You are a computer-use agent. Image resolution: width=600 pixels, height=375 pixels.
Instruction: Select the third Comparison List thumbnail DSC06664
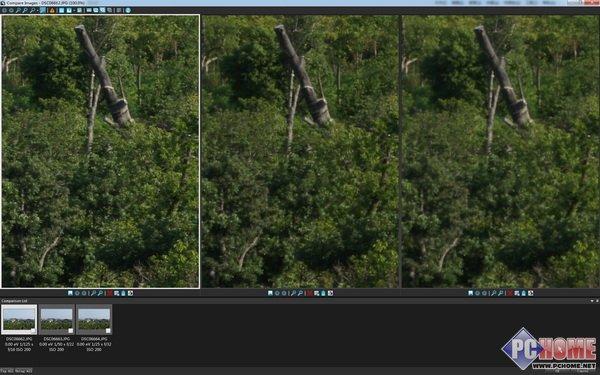pyautogui.click(x=94, y=320)
